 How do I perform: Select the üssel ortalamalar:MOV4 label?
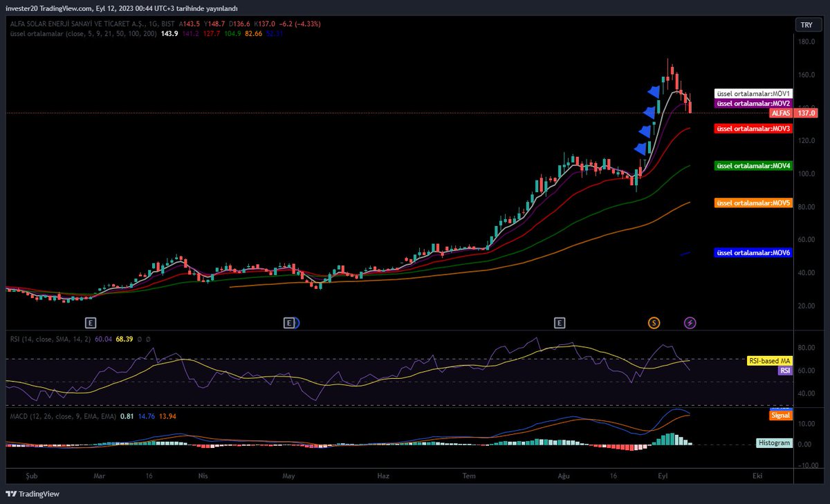[x=753, y=166]
